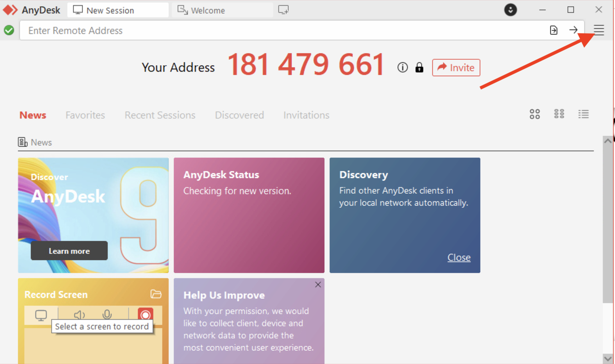
Task: Open the AnyDesk Status card
Action: coord(249,215)
